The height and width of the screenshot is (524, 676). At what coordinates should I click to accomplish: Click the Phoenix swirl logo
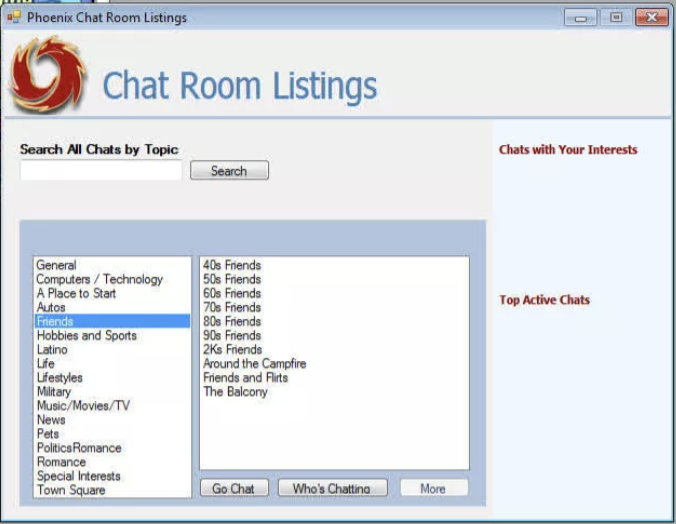(x=47, y=74)
